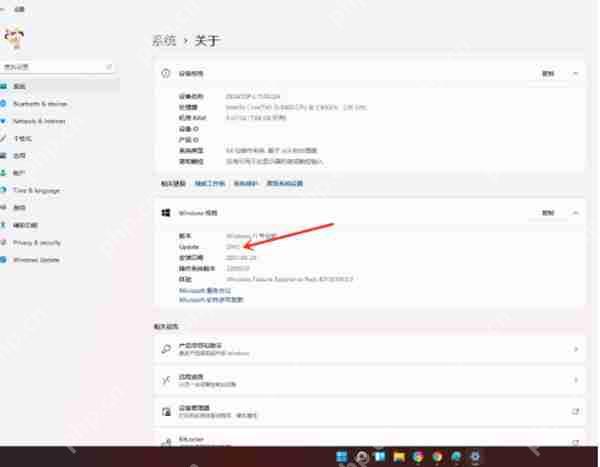The image size is (600, 467).
Task: Launch Chrome from the taskbar
Action: pyautogui.click(x=437, y=456)
